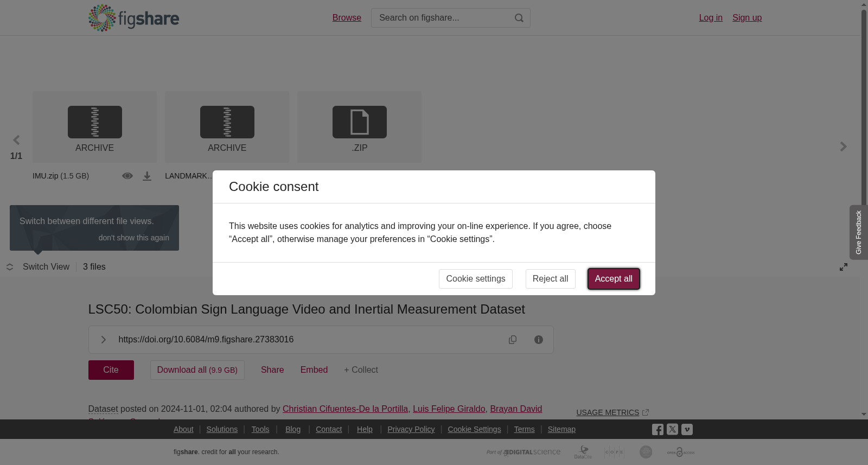The height and width of the screenshot is (465, 868).
Task: Expand the DOI details chevron
Action: coord(103,340)
